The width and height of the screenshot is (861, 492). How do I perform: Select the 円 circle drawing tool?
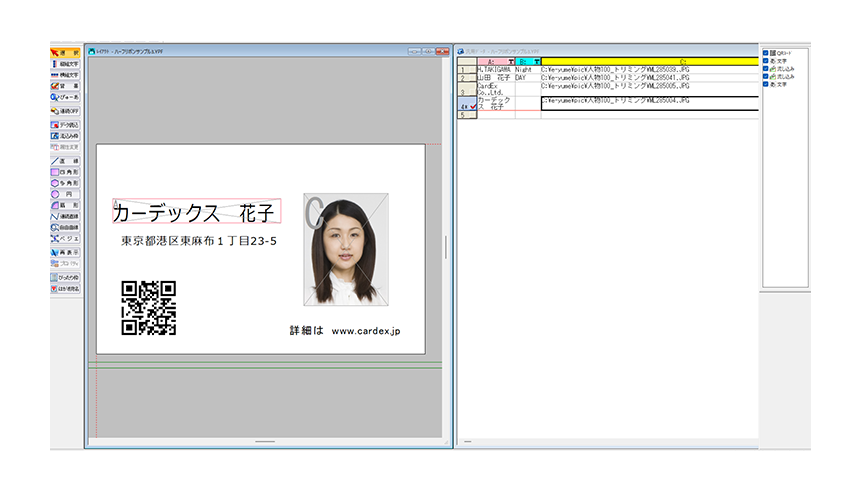coord(65,194)
